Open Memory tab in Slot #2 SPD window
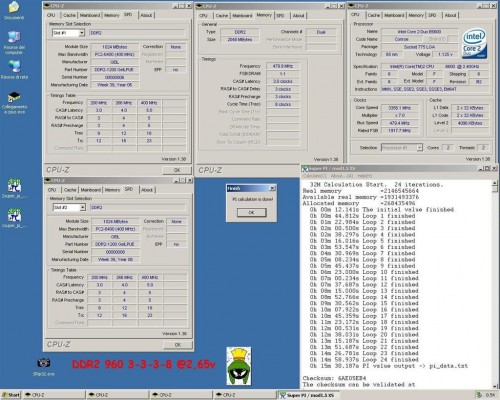The image size is (500, 400). click(112, 190)
